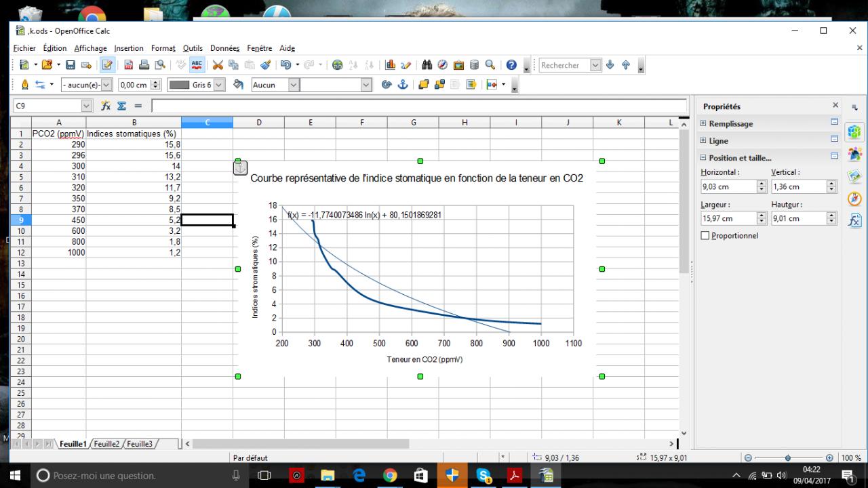
Task: Click the Horizontal position input field
Action: [728, 186]
